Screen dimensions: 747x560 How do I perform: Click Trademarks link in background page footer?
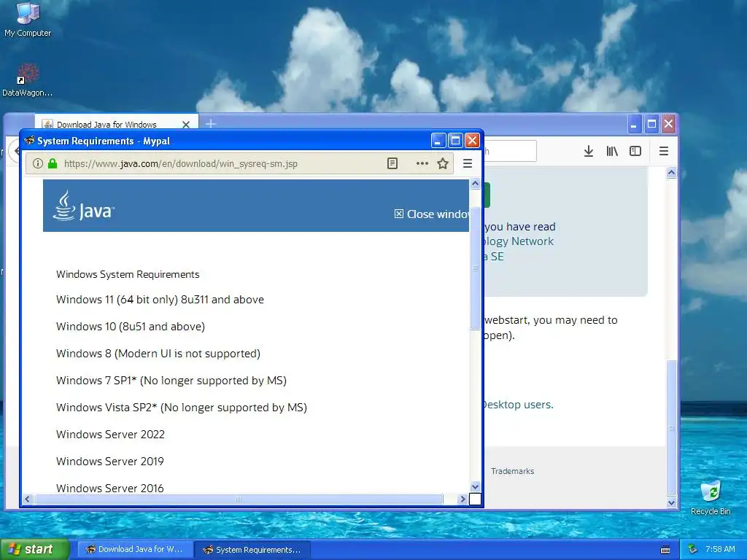513,471
